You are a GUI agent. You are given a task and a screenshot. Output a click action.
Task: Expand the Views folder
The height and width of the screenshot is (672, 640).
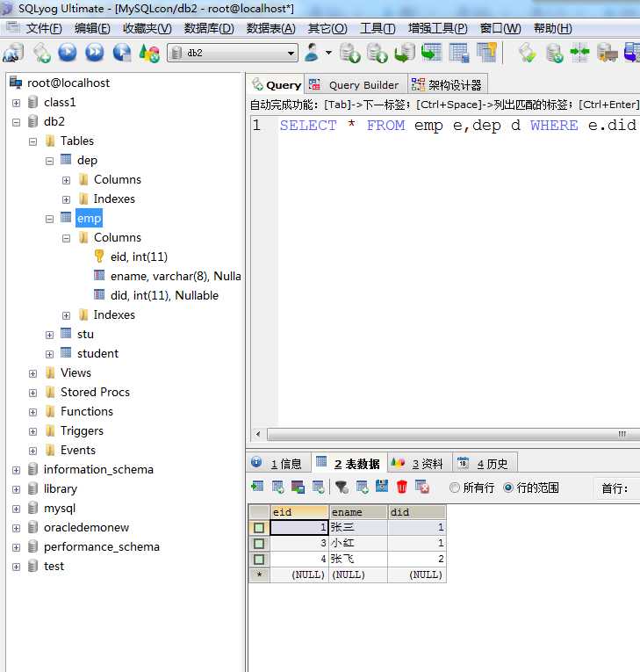click(x=33, y=373)
